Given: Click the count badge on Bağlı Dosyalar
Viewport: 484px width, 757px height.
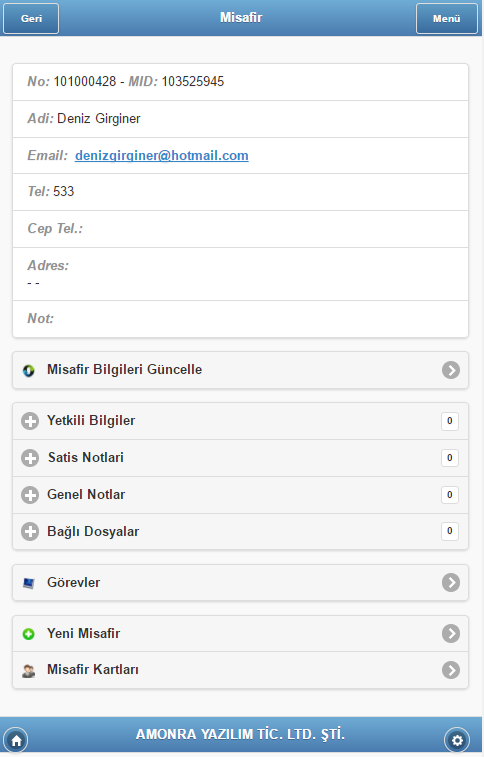Looking at the screenshot, I should [x=450, y=531].
